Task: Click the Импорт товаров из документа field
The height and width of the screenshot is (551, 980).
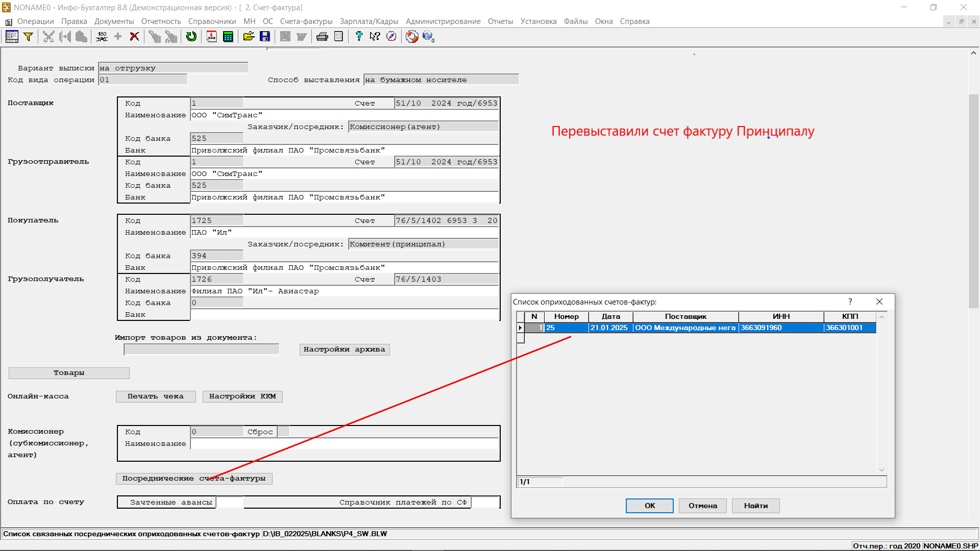Action: click(201, 349)
